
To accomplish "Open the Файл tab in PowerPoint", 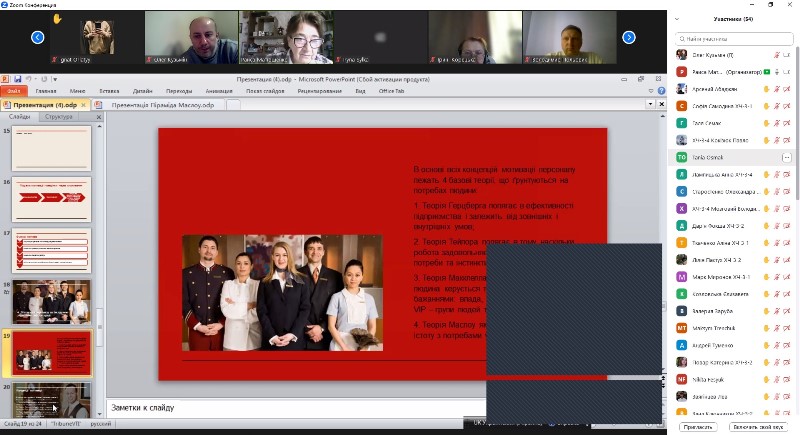I will coord(14,91).
